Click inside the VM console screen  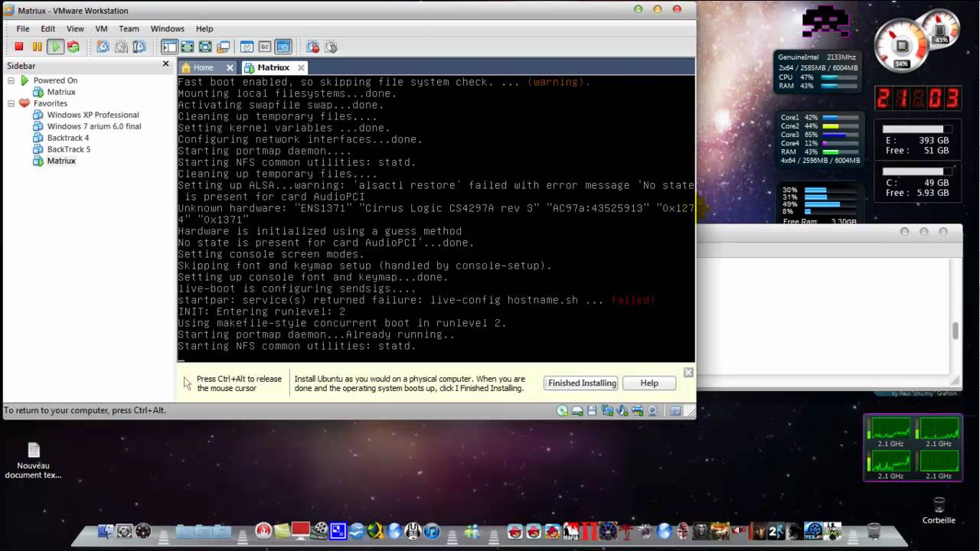pyautogui.click(x=436, y=218)
